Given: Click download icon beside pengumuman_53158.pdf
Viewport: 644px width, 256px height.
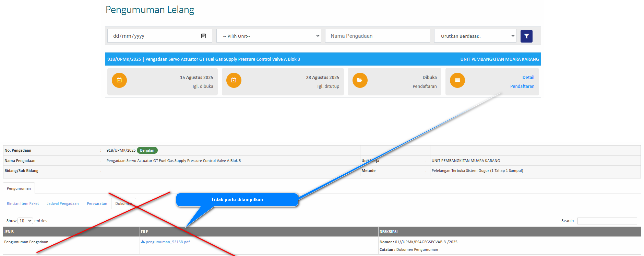Looking at the screenshot, I should coord(143,242).
